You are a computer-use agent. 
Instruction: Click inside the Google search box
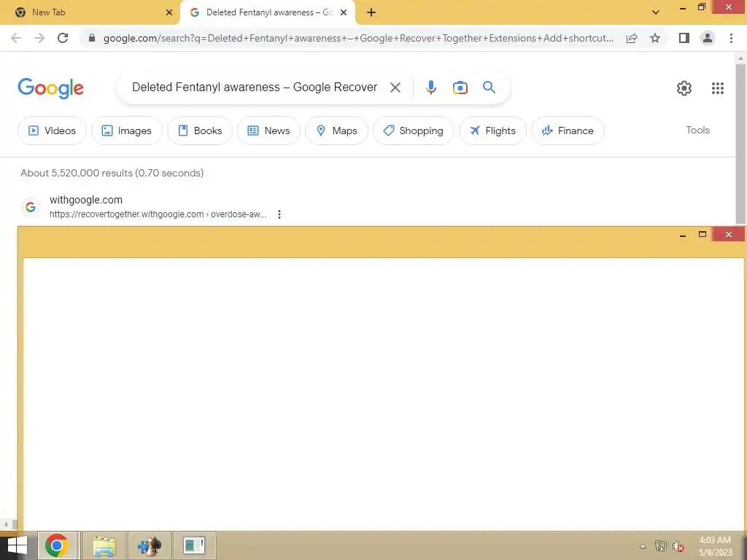255,87
